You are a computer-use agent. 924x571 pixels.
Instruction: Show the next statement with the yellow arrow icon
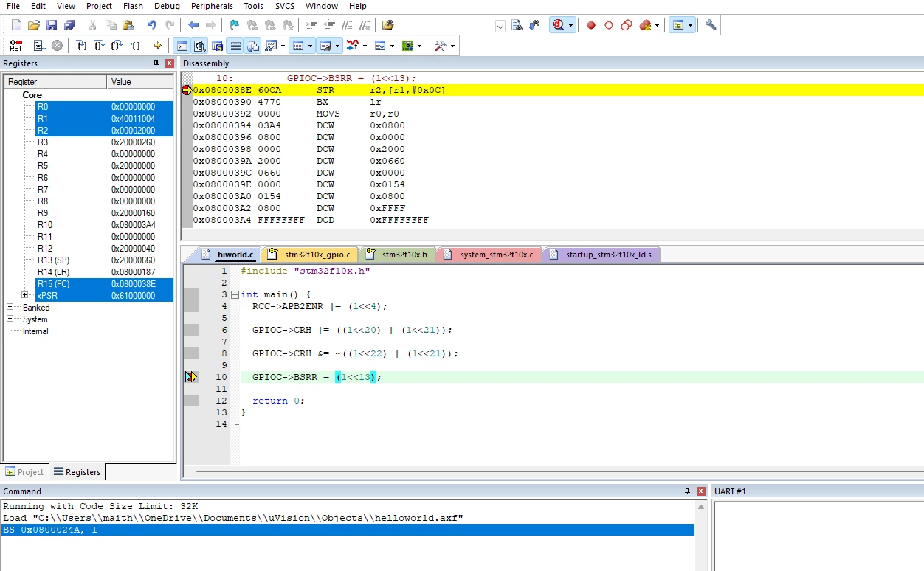point(157,46)
